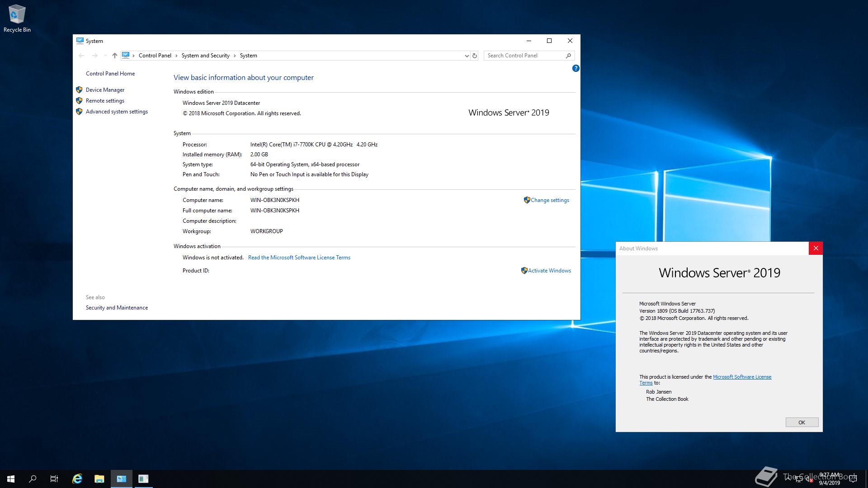Click the chevron after System and Security
Viewport: 868px width, 488px height.
(x=236, y=55)
